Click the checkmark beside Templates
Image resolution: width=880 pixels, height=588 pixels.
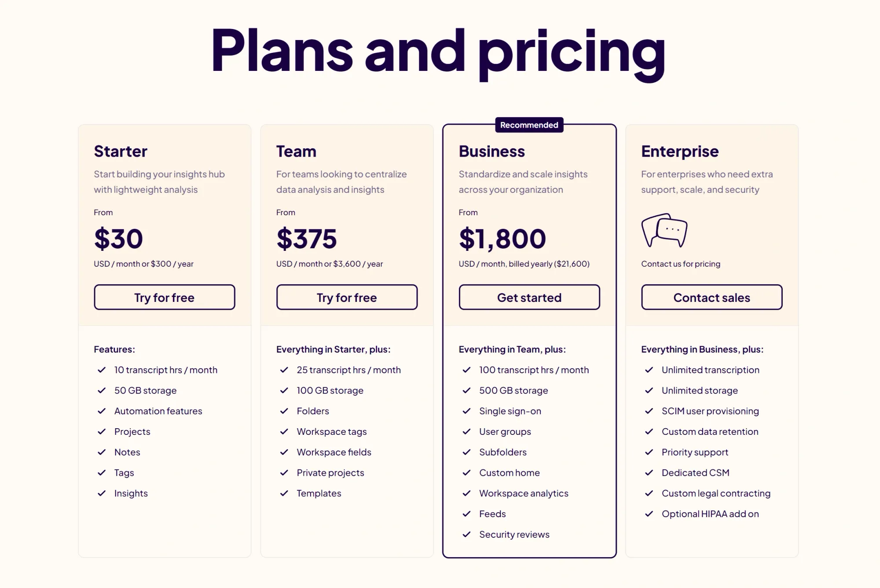tap(284, 493)
